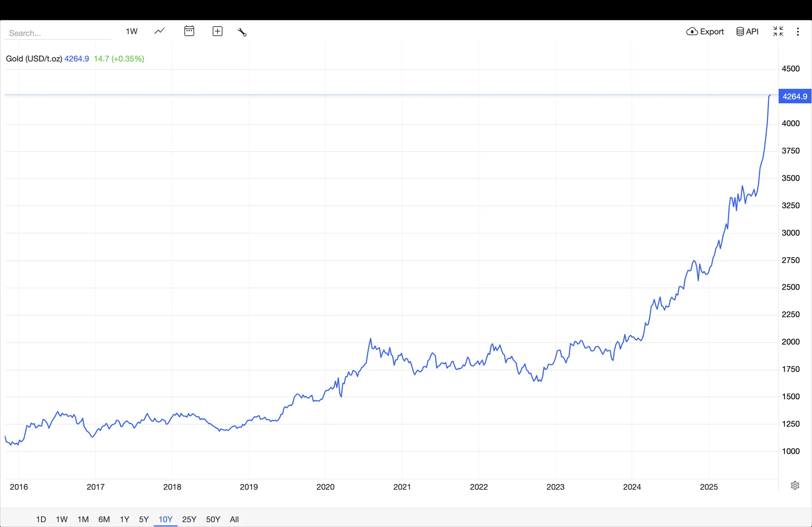Viewport: 812px width, 527px height.
Task: Click the 4264.9 current price label
Action: [x=795, y=96]
